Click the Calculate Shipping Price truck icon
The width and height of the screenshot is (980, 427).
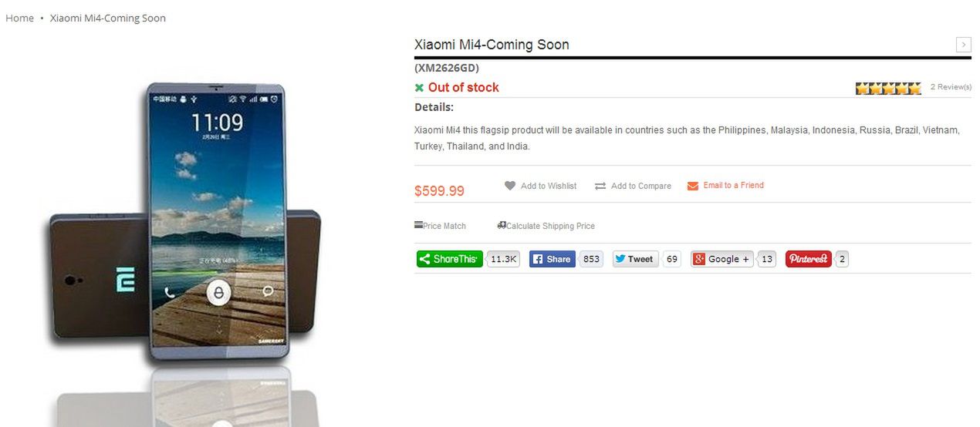pos(502,225)
